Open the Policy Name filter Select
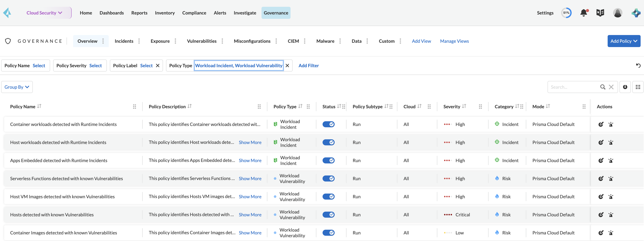 39,66
